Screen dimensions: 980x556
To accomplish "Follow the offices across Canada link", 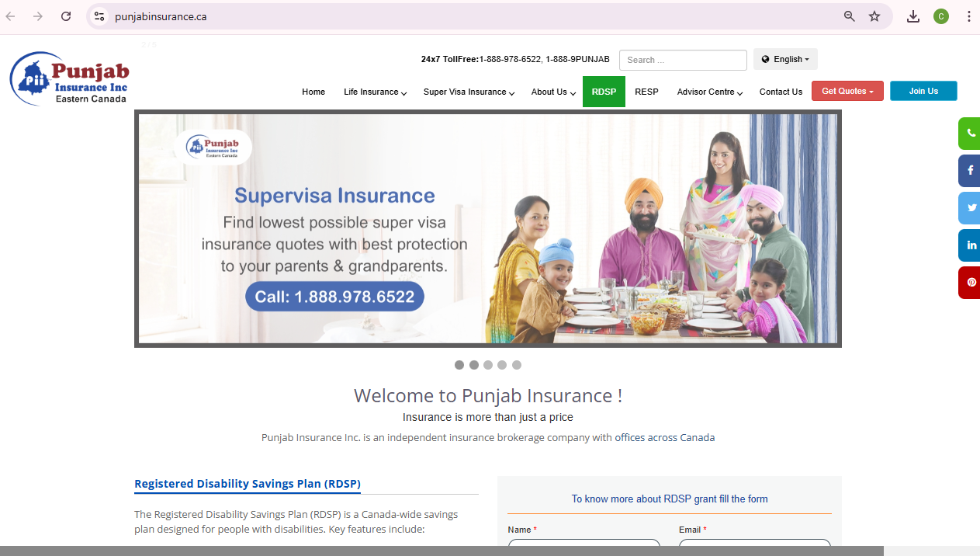I will [x=665, y=437].
